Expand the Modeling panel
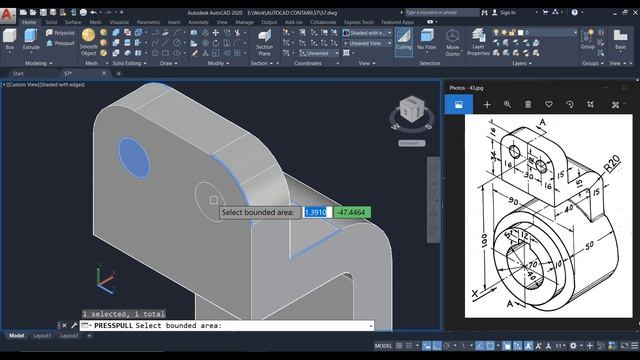The height and width of the screenshot is (360, 640). click(x=39, y=63)
